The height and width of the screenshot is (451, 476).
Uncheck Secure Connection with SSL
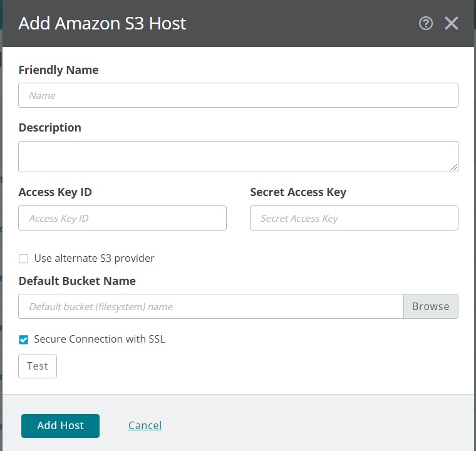coord(24,340)
